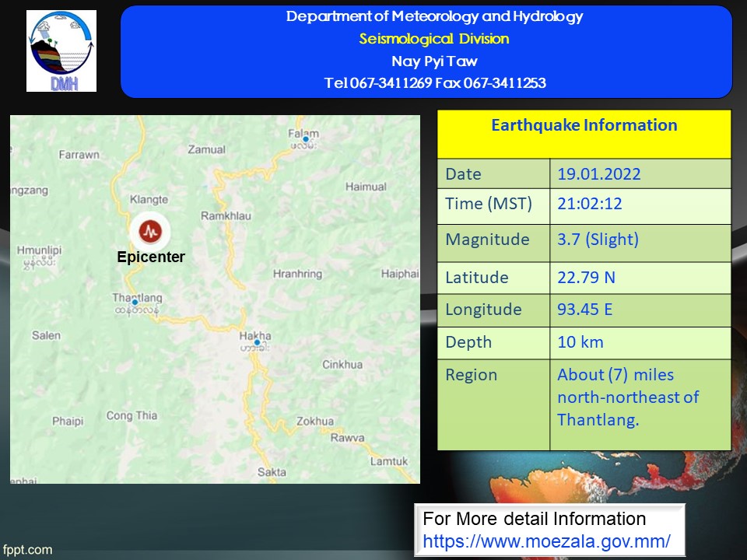Image resolution: width=747 pixels, height=560 pixels.
Task: Click the region description about Thantlang
Action: (x=629, y=397)
